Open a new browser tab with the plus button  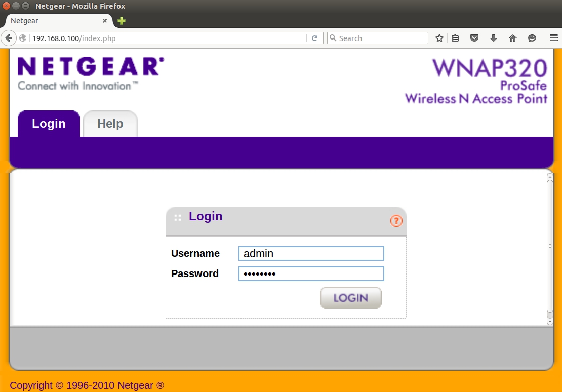tap(120, 21)
